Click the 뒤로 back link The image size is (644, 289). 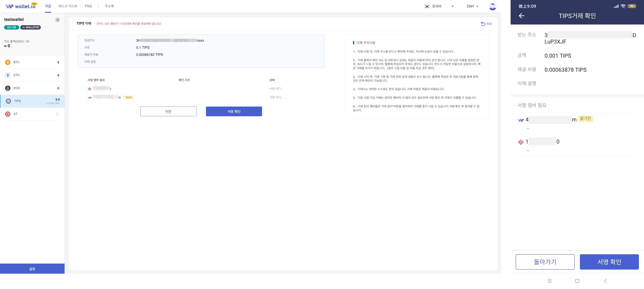(486, 24)
